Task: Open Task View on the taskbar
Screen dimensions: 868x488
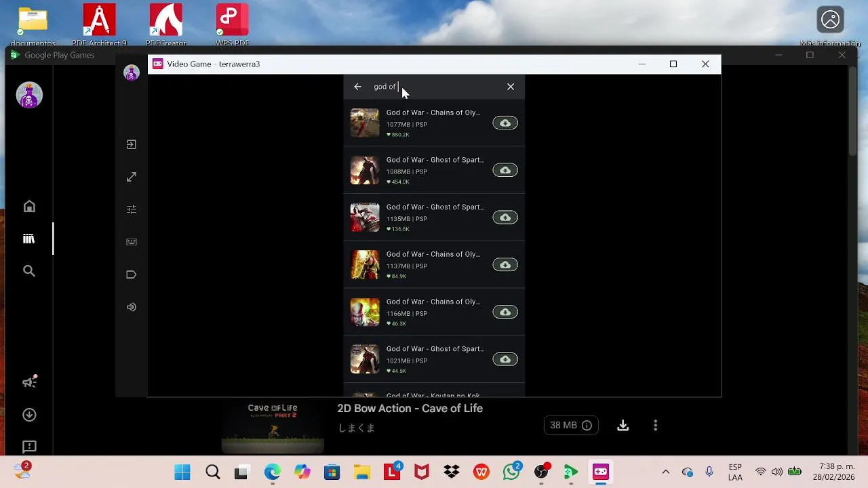Action: click(x=242, y=472)
